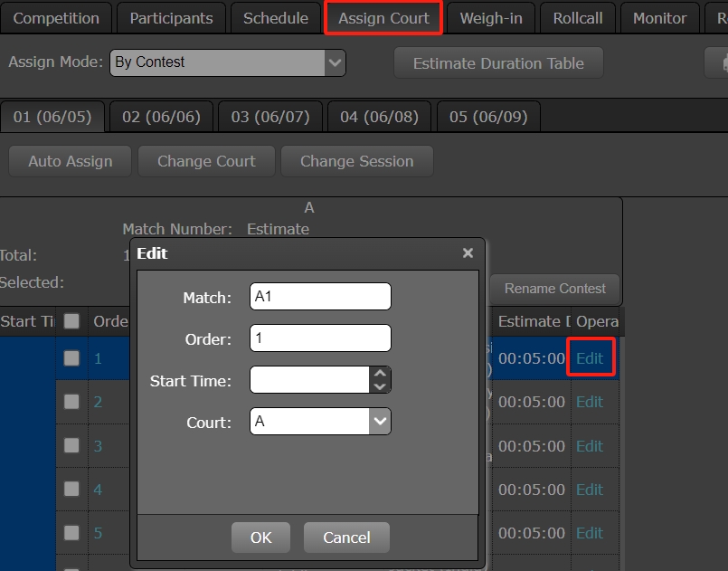Focus the Order text field

click(320, 338)
